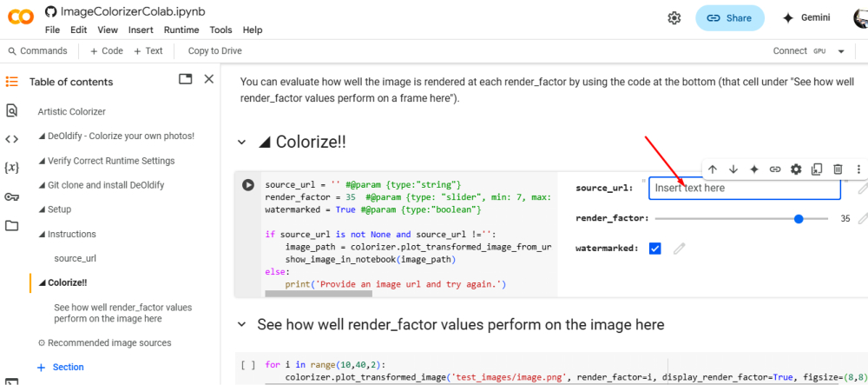This screenshot has width=868, height=385.
Task: Open the Connect options dropdown arrow
Action: pyautogui.click(x=841, y=51)
